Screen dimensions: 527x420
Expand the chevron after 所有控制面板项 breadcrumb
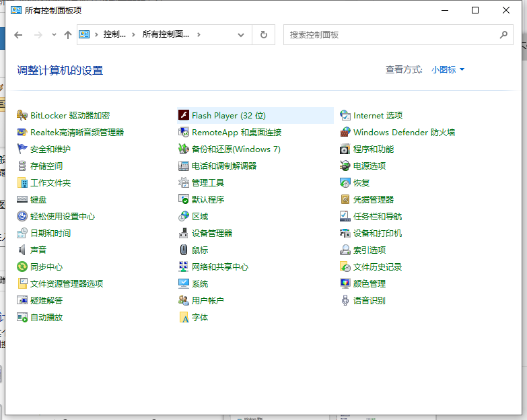[x=199, y=35]
